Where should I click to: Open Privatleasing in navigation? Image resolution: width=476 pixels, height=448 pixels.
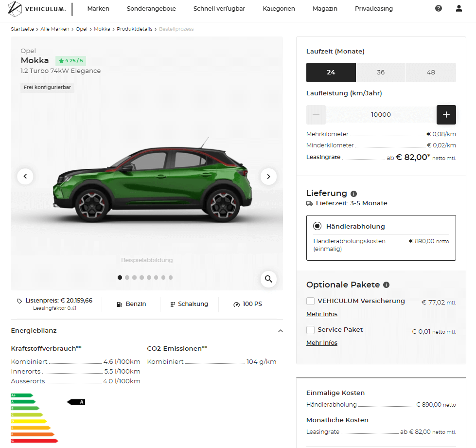374,8
